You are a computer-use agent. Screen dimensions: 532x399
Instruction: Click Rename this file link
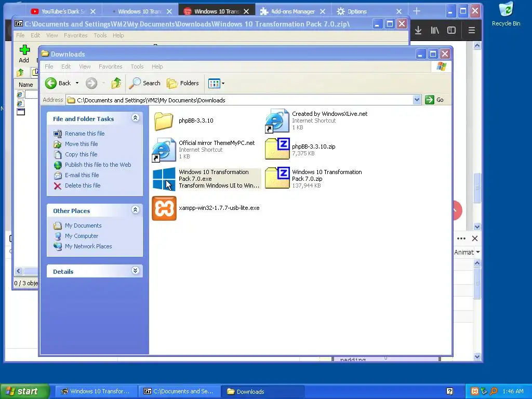click(85, 134)
